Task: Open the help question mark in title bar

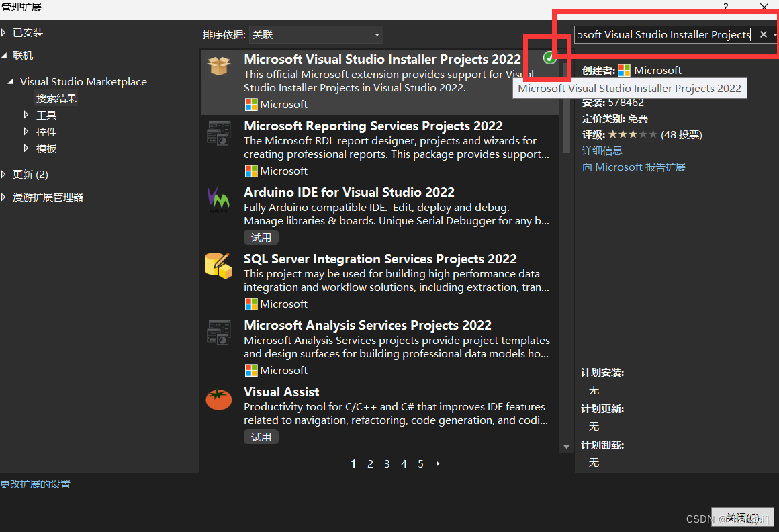Action: (726, 7)
